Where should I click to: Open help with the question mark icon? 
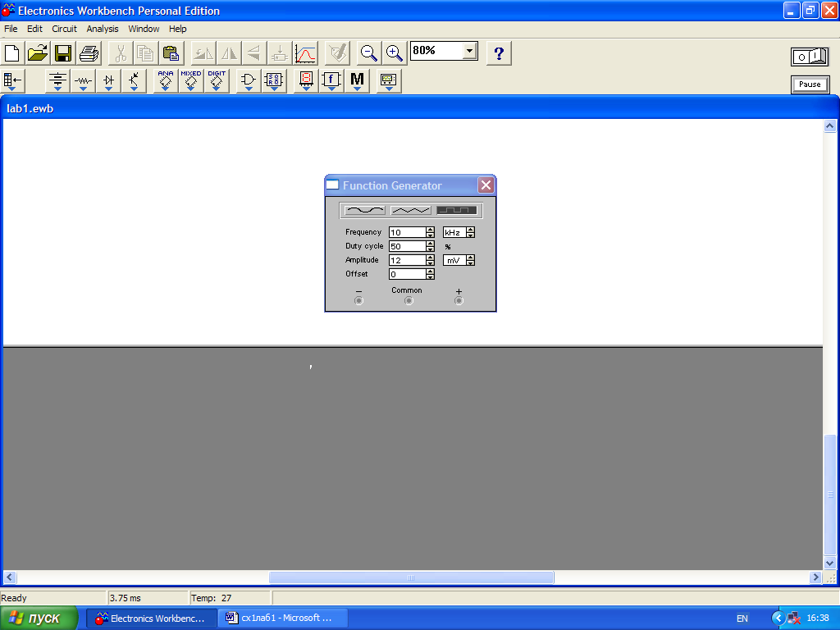(499, 53)
